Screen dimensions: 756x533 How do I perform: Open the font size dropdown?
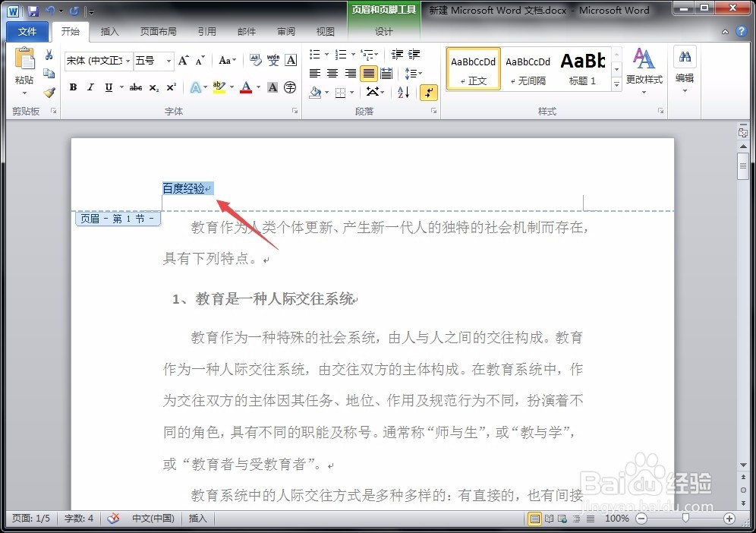pyautogui.click(x=169, y=61)
